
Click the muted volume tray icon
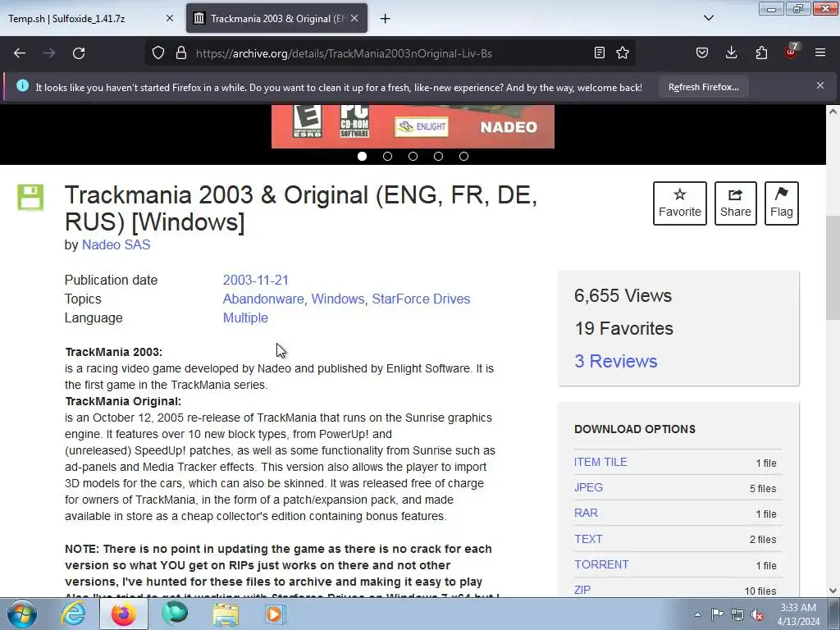click(x=757, y=615)
